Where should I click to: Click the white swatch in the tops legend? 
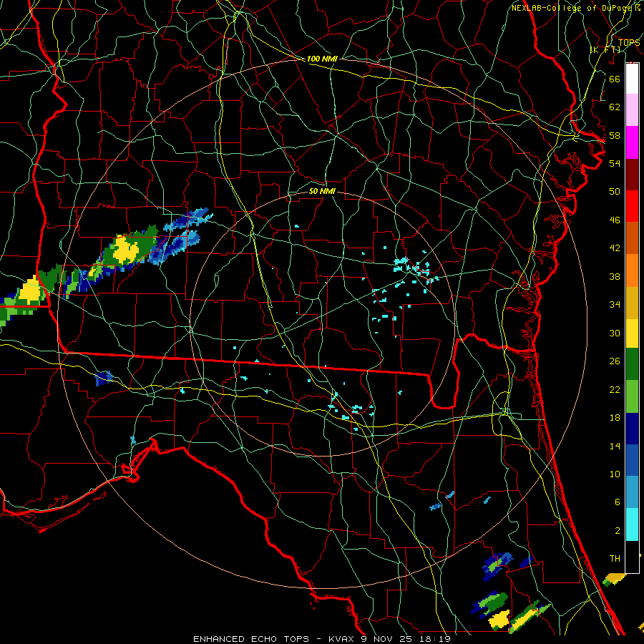632,79
